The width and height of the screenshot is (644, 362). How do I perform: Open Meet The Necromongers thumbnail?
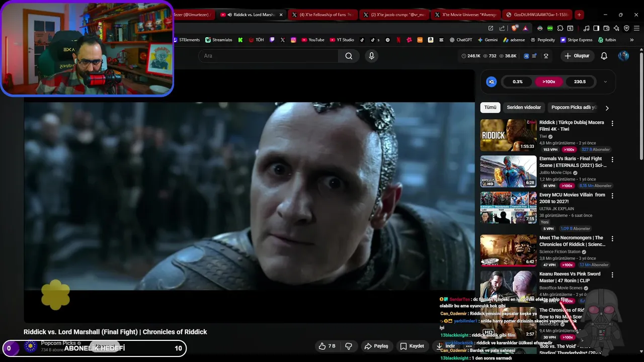[x=508, y=251]
